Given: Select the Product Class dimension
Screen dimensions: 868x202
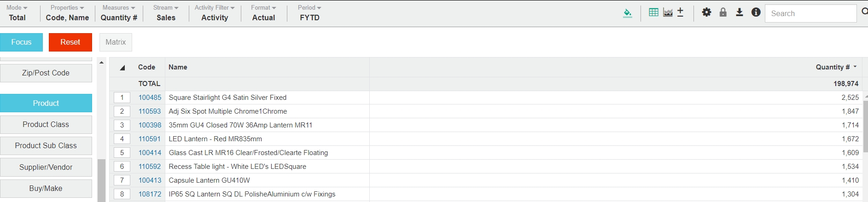Looking at the screenshot, I should click(x=46, y=125).
